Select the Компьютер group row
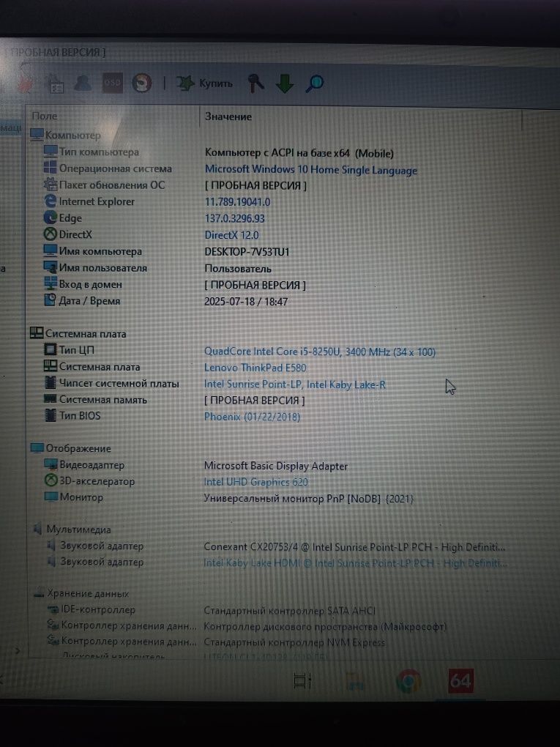The height and width of the screenshot is (747, 560). [65, 135]
